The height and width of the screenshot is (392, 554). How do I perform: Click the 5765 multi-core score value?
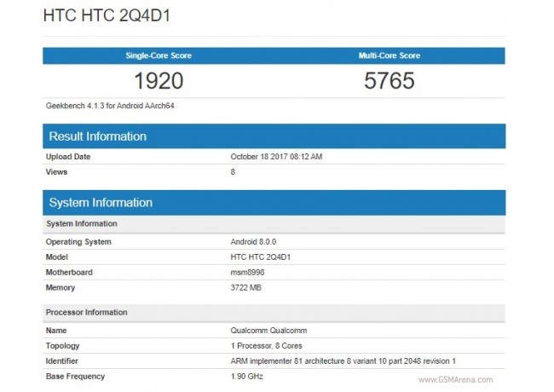point(390,81)
